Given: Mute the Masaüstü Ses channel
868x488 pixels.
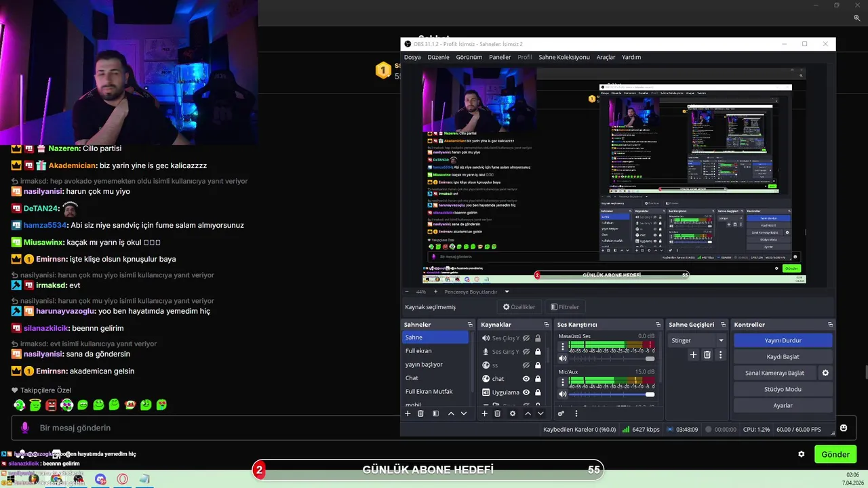Looking at the screenshot, I should [x=562, y=359].
